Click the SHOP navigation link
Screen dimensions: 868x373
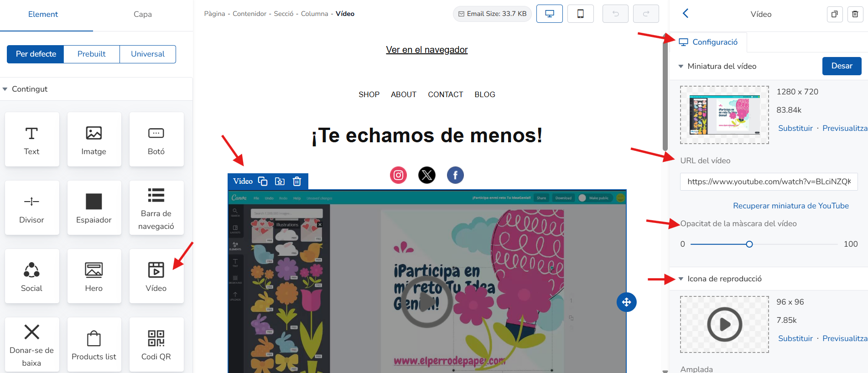[369, 94]
